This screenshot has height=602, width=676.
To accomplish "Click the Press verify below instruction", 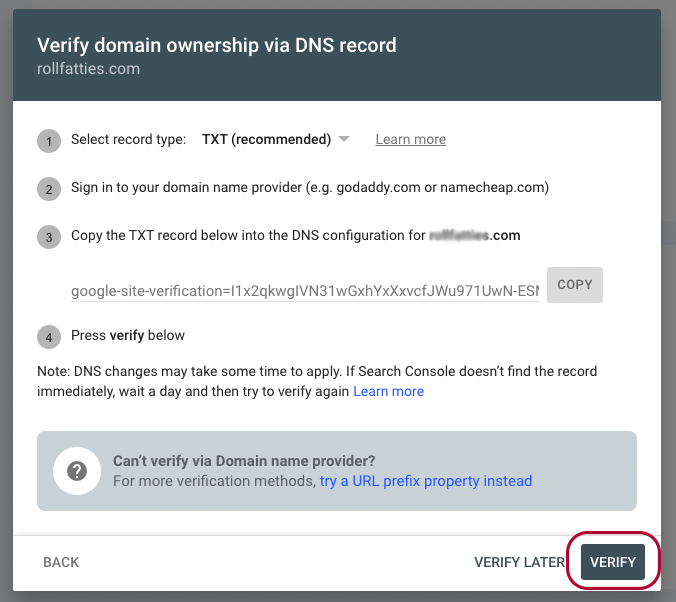I will tap(128, 335).
